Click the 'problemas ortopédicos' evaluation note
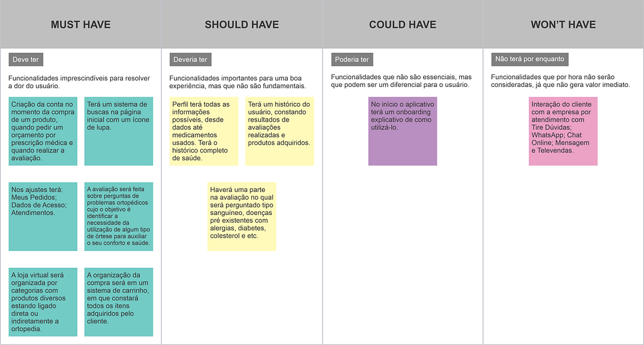Viewport: 644px width, 345px height. click(x=118, y=216)
